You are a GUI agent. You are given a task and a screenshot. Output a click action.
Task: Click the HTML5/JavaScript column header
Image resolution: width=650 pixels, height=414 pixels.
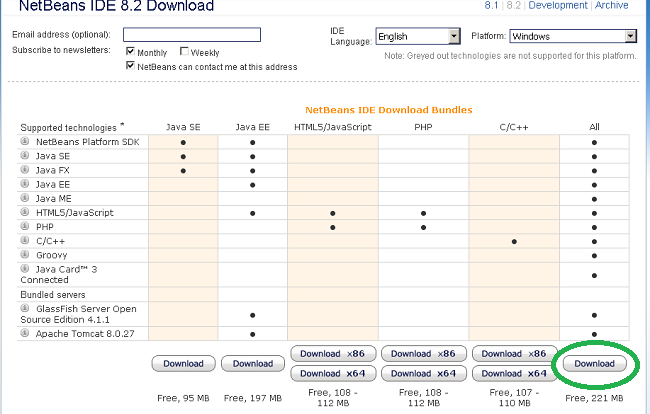point(333,127)
